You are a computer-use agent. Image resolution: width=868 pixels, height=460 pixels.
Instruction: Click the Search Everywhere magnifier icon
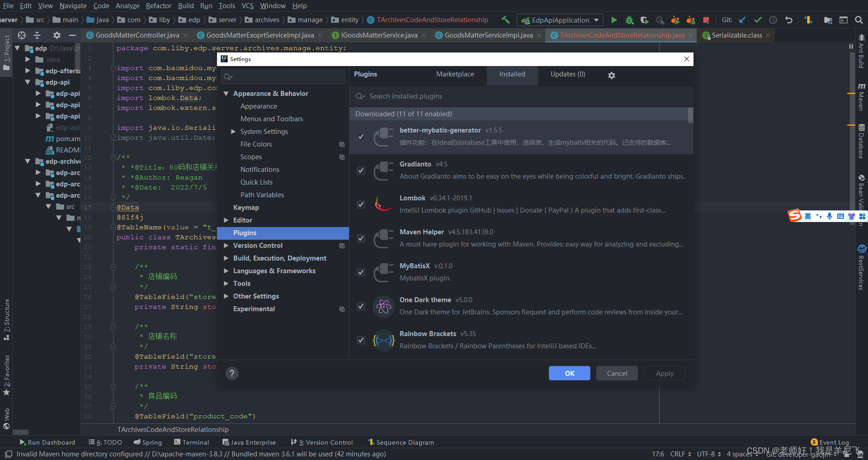[859, 20]
